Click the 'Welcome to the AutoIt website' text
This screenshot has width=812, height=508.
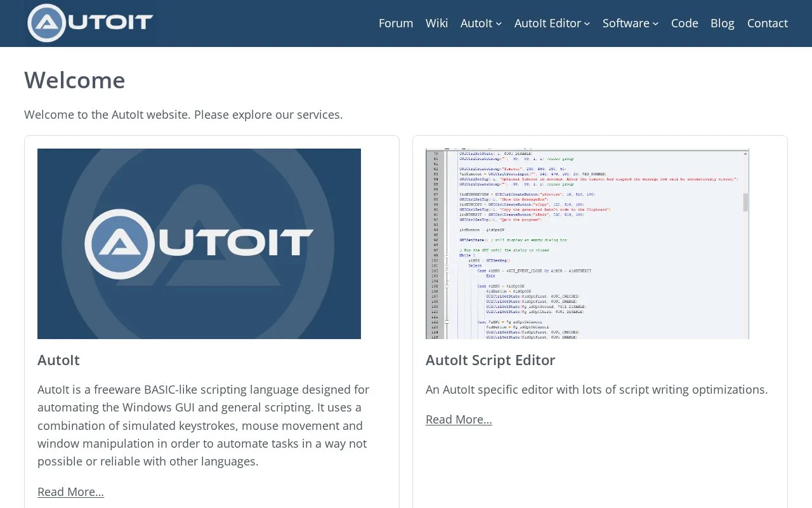tap(183, 114)
